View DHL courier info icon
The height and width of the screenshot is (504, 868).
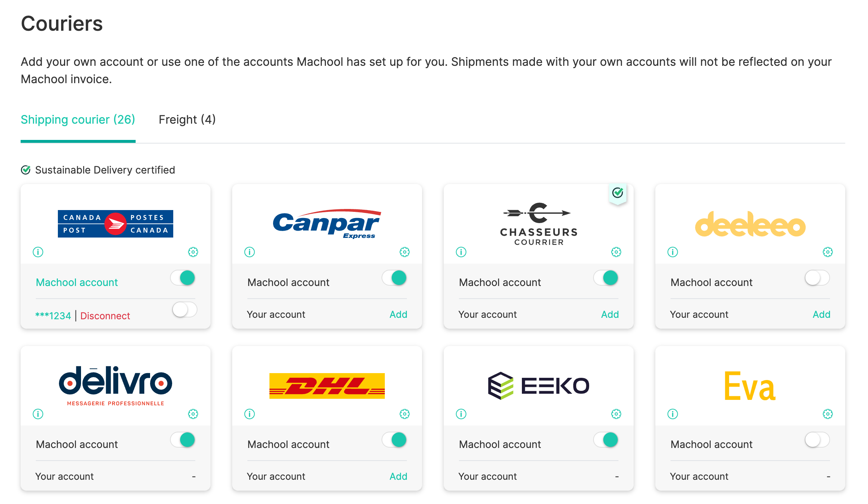250,414
